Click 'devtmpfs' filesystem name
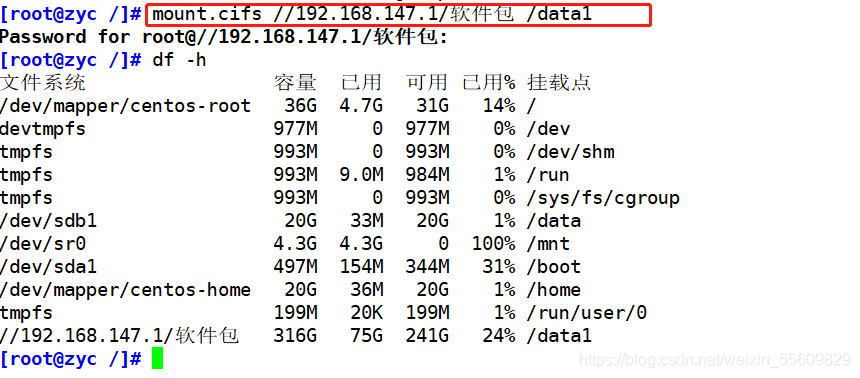Viewport: 860px width, 378px height. tap(43, 129)
